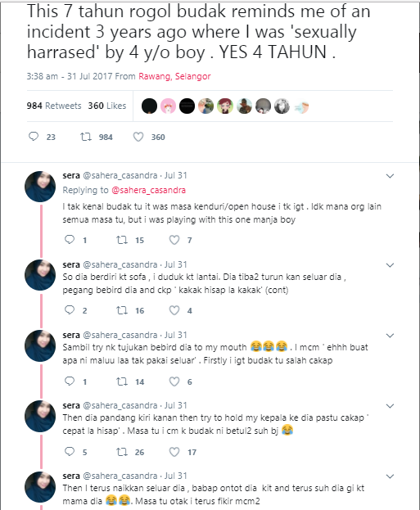This screenshot has height=510, width=420.
Task: Retweet the reply with 15 retweets
Action: tap(122, 240)
